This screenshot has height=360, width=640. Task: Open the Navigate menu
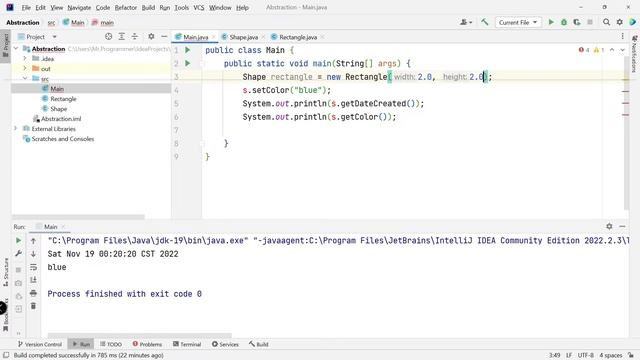tap(79, 7)
